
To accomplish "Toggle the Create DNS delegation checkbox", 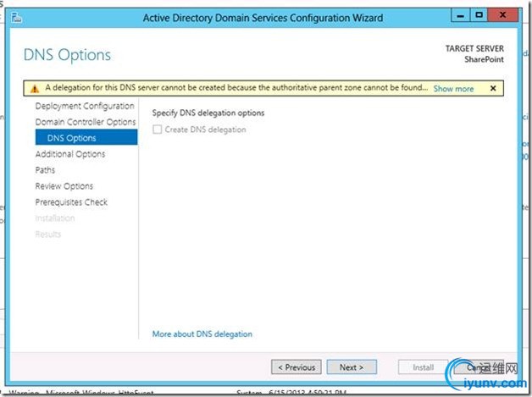I will [x=157, y=130].
